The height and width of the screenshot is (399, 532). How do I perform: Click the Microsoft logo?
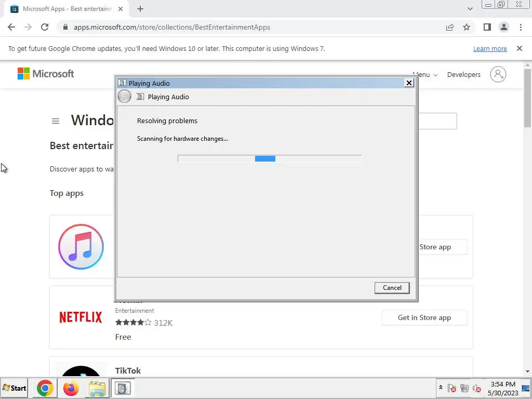coord(46,74)
